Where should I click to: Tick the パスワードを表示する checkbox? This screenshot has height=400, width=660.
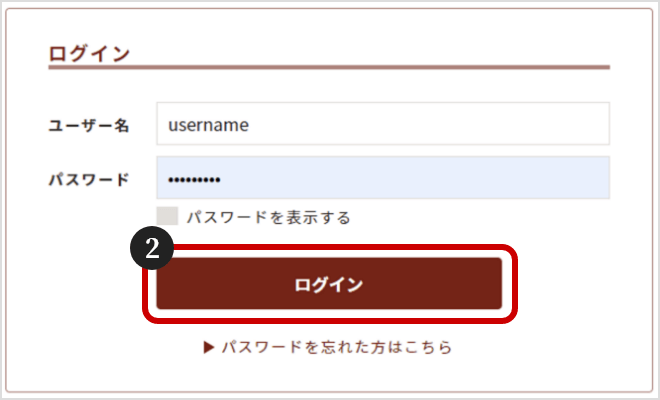167,216
